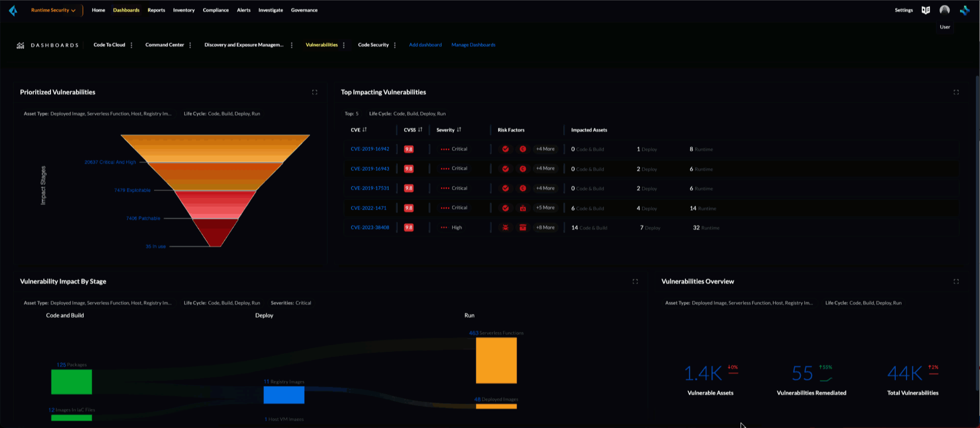
Task: Open the Runtime Security app switcher dropdown
Action: pyautogui.click(x=54, y=10)
